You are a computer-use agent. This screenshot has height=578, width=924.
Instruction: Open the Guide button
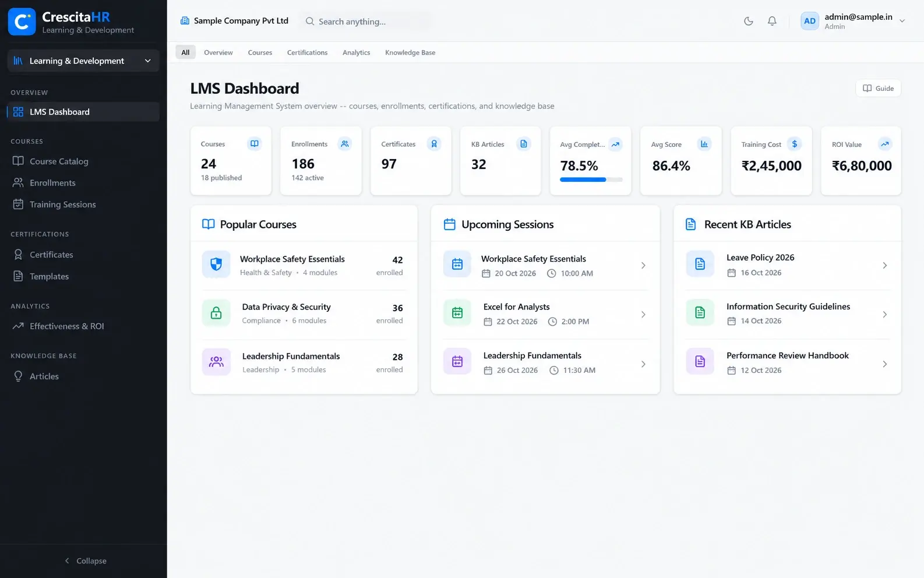pyautogui.click(x=879, y=89)
